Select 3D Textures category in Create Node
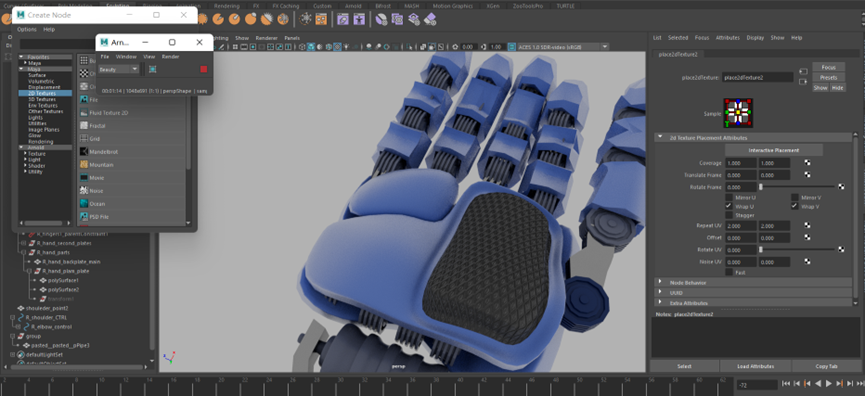This screenshot has height=396, width=865. tap(42, 99)
